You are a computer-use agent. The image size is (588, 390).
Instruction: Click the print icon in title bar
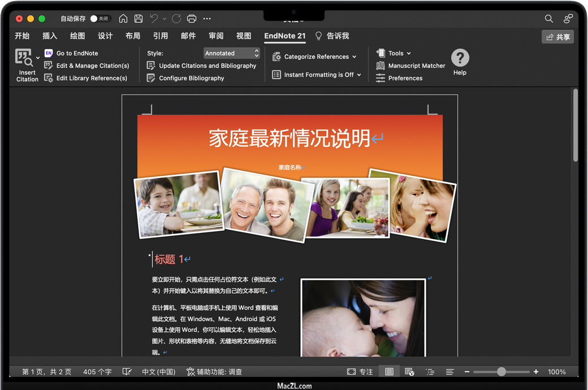pos(192,19)
